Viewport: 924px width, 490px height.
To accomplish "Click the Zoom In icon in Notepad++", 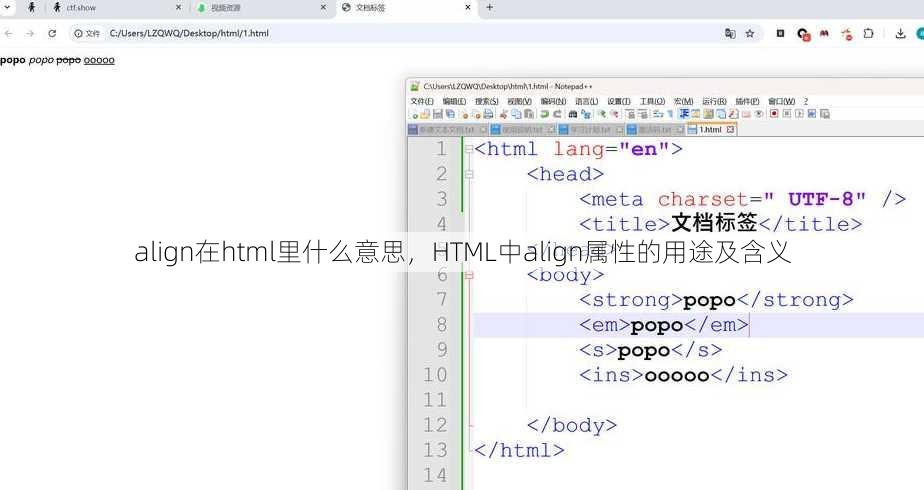I will click(x=602, y=114).
